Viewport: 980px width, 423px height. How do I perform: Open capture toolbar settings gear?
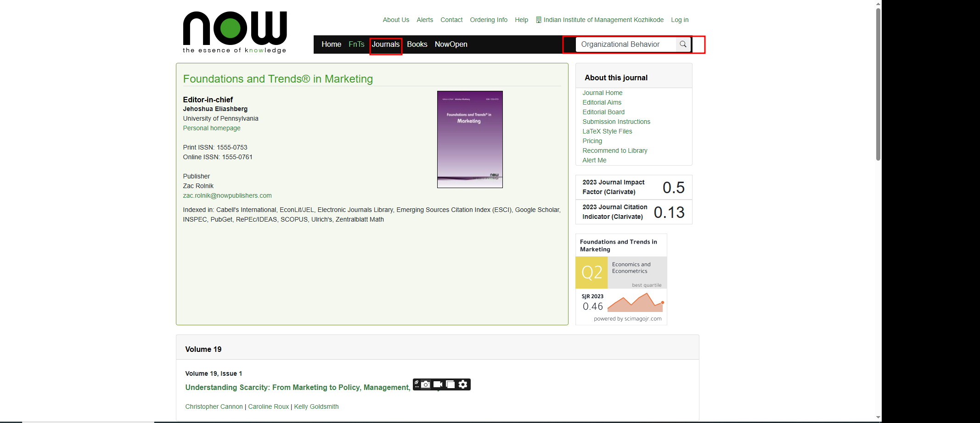click(463, 384)
